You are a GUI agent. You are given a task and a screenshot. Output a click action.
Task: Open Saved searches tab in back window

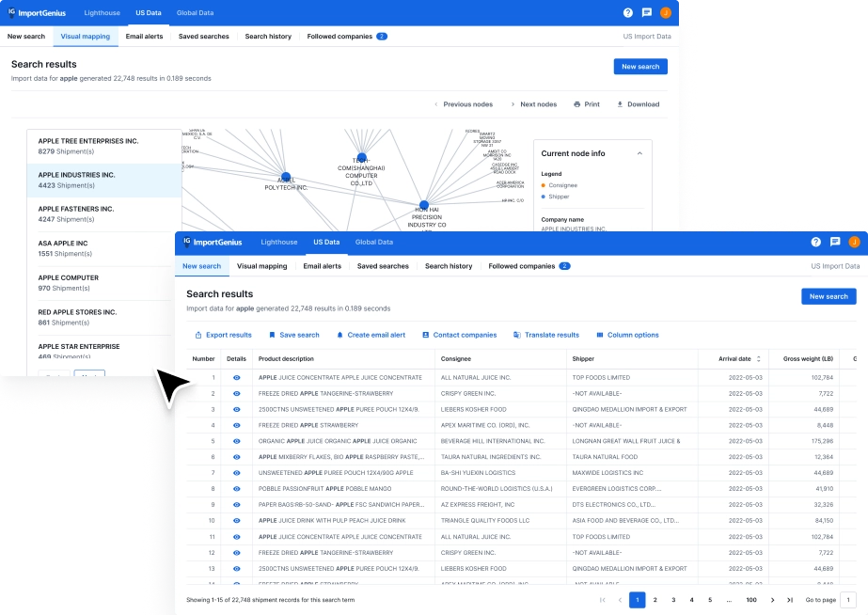tap(204, 37)
